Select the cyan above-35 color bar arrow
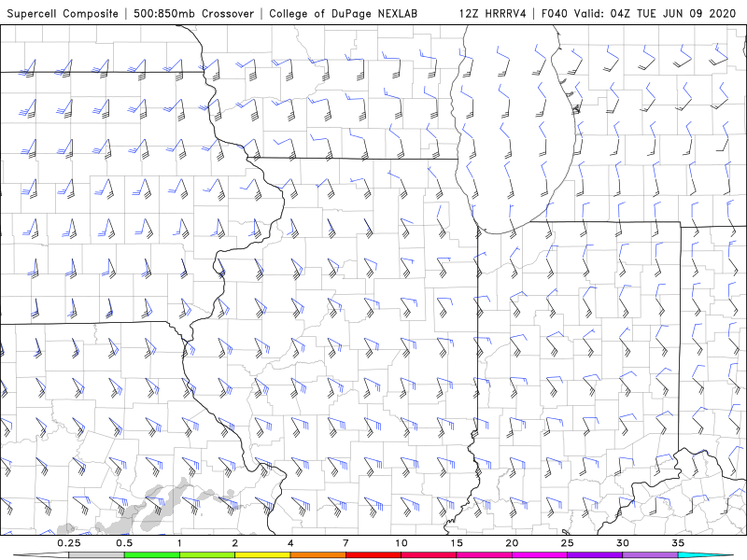 tap(705, 555)
